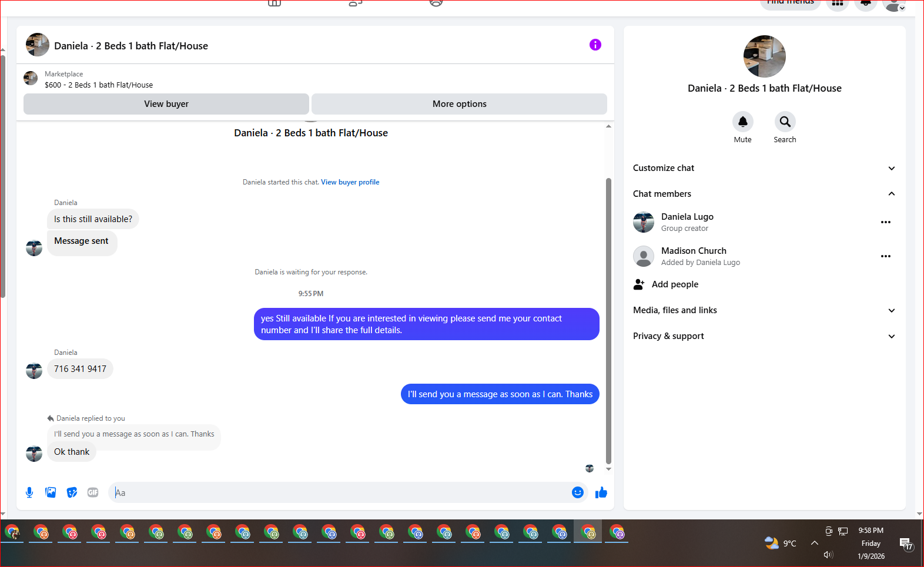The height and width of the screenshot is (567, 924).
Task: Open the network icon in system tray
Action: tap(843, 531)
